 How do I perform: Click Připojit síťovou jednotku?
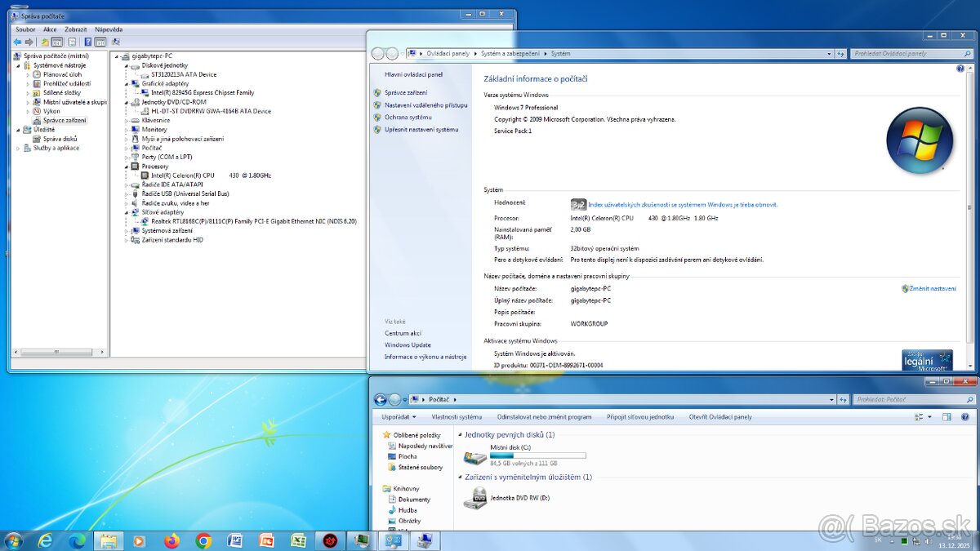(x=640, y=417)
